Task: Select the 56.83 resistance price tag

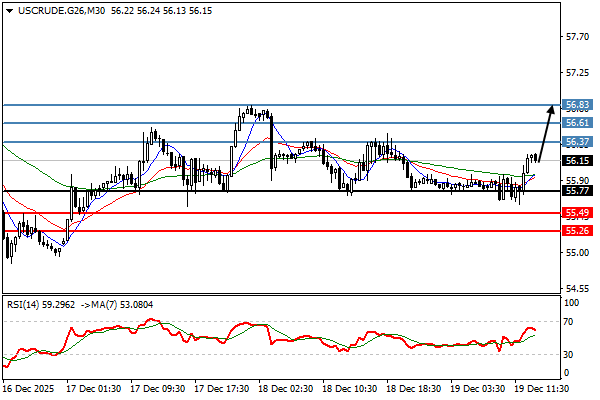Action: [x=577, y=104]
